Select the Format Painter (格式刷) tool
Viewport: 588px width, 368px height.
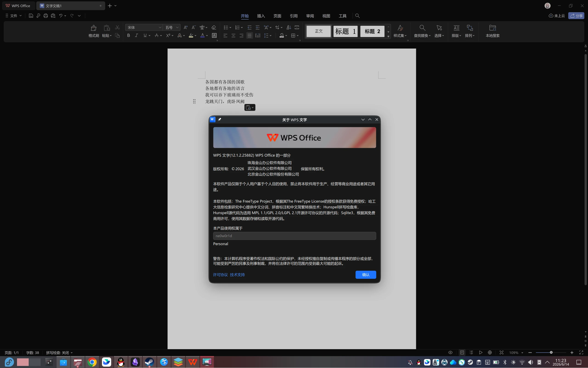pyautogui.click(x=93, y=32)
